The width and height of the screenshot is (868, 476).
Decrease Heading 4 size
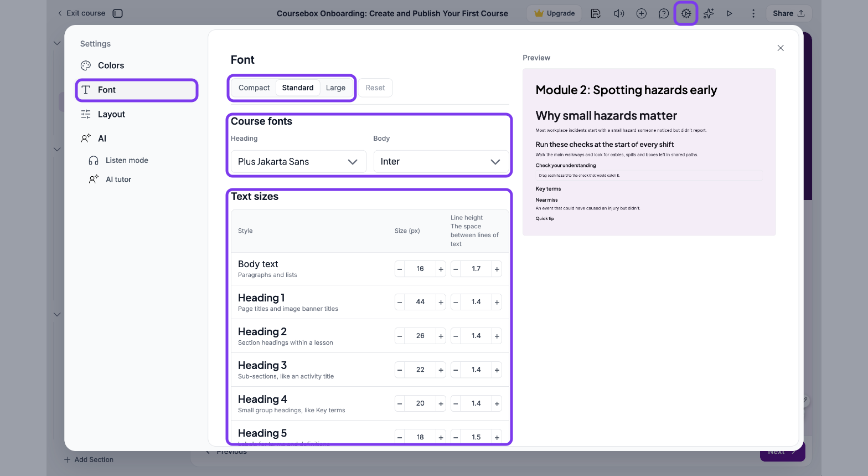400,403
